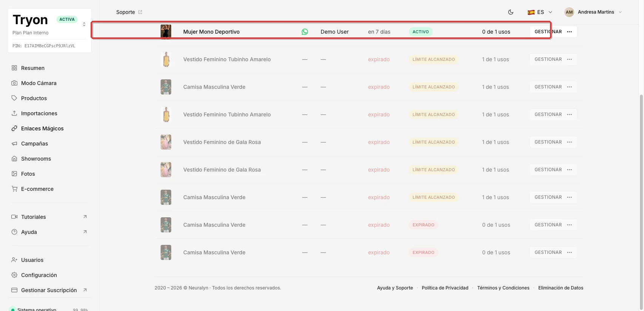Screen dimensions: 644x311
Task: Click Demo User in first row
Action: tap(334, 32)
